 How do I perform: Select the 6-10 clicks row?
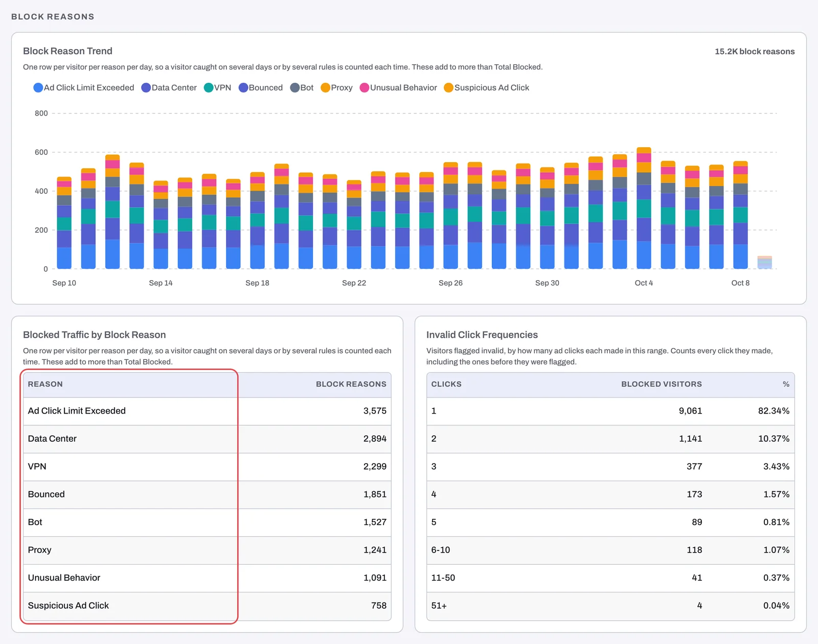pyautogui.click(x=610, y=550)
